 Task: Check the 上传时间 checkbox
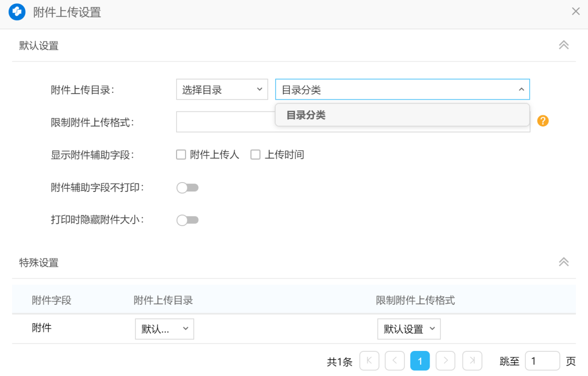click(256, 155)
